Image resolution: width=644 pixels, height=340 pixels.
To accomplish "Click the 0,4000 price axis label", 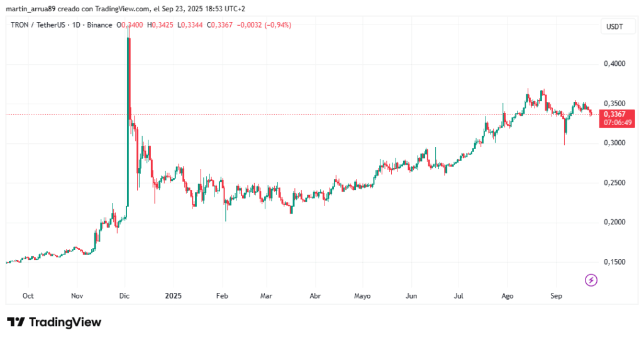I will [613, 64].
